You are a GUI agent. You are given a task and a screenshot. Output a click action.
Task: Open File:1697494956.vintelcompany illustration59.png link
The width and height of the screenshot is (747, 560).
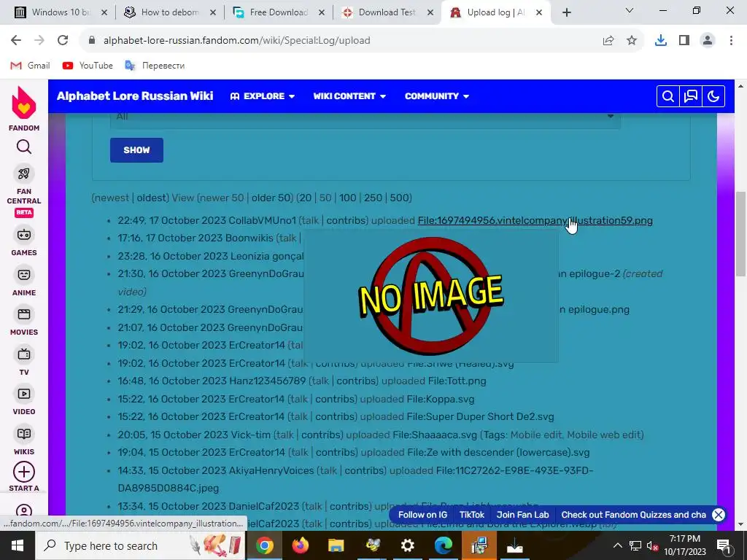pos(535,220)
